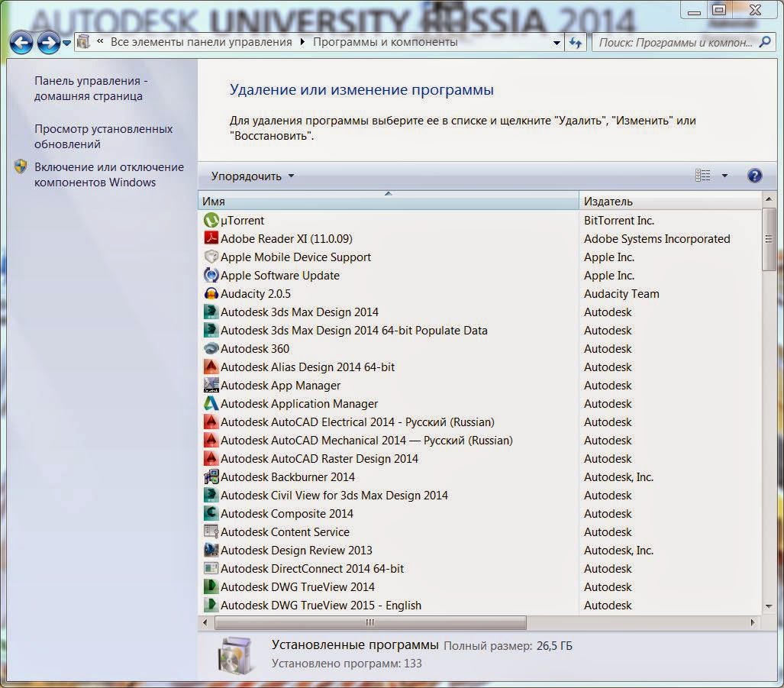Select Autodesk Backburner 2014 row text
Image resolution: width=784 pixels, height=688 pixels.
(288, 477)
